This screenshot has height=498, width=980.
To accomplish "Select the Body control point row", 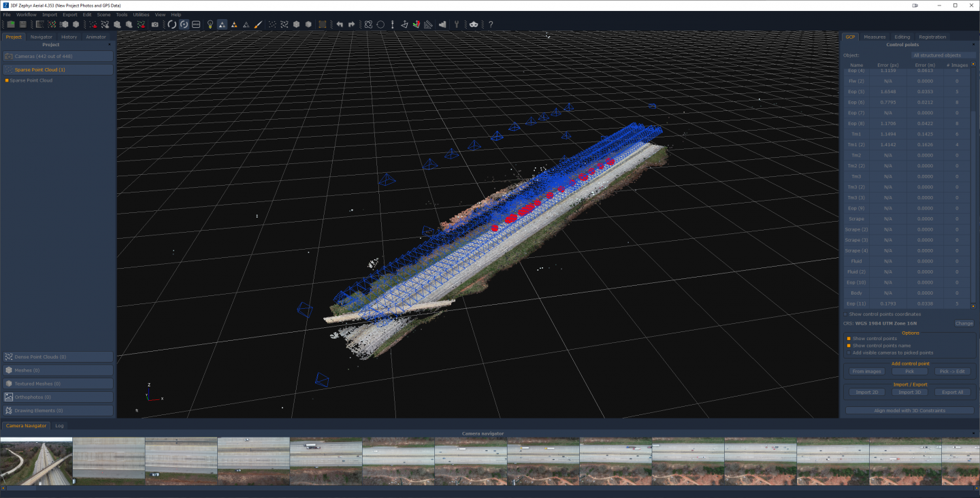I will tap(907, 293).
